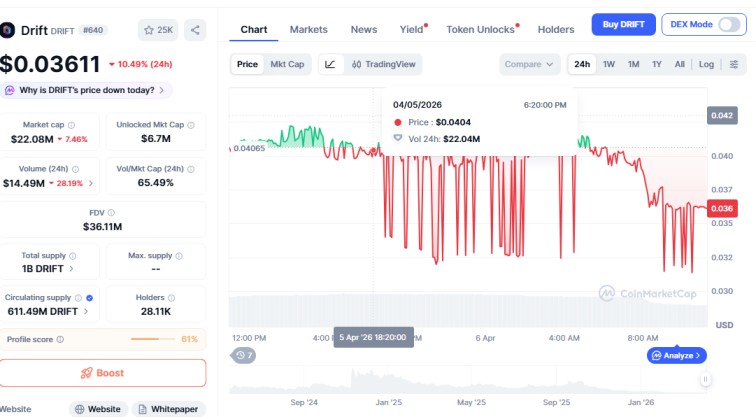Toggle Log scale on the chart
The width and height of the screenshot is (756, 417).
(706, 64)
